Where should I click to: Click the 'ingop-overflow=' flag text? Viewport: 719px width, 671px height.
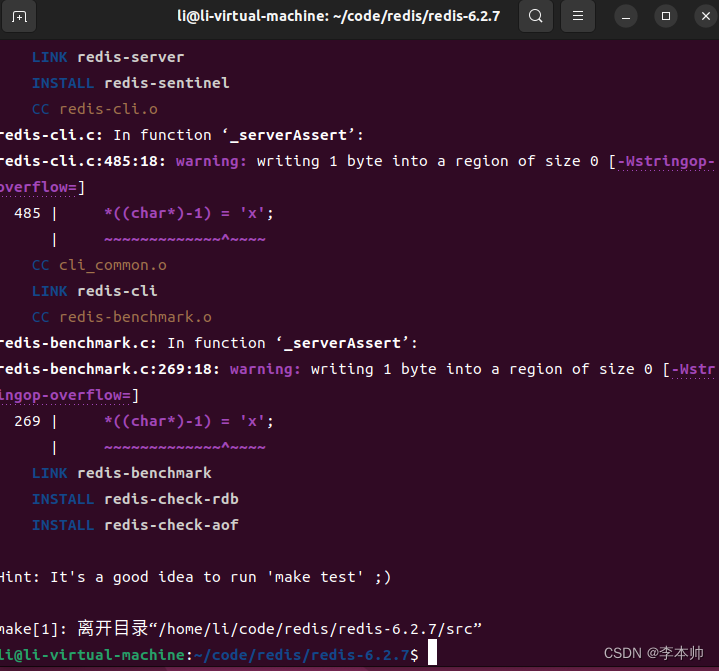[66, 395]
